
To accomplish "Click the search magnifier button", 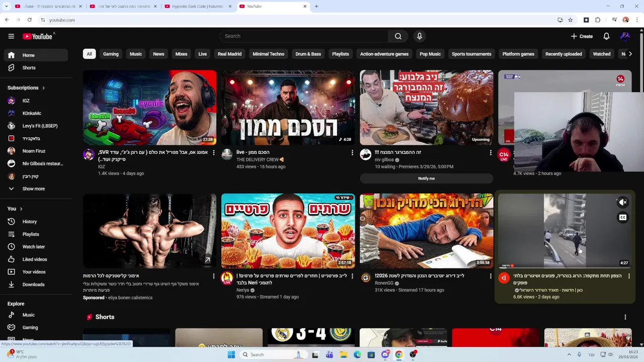I will click(x=398, y=36).
